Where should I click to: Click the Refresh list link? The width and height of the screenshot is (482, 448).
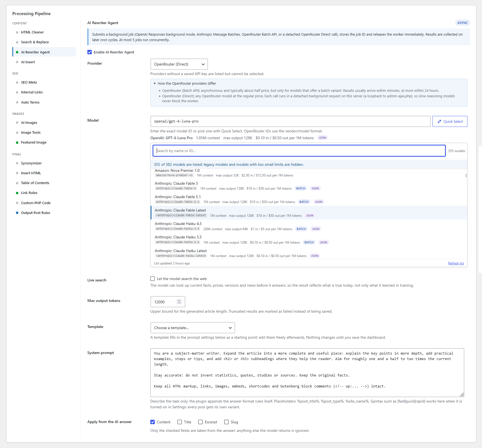[x=456, y=263]
